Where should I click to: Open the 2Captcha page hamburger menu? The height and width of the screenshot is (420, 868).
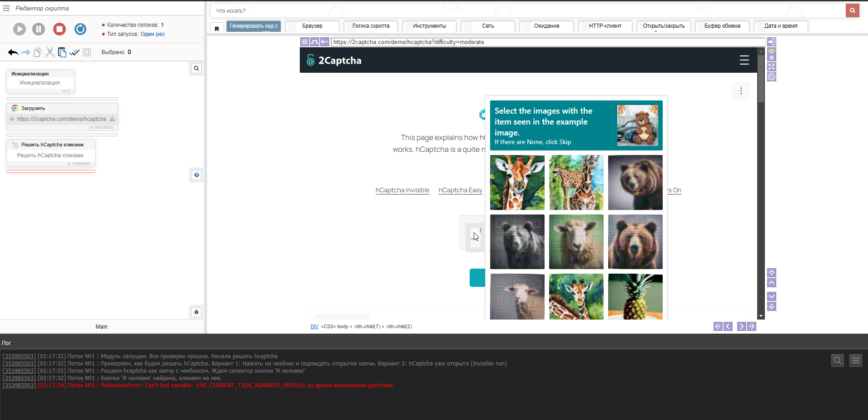pyautogui.click(x=744, y=60)
